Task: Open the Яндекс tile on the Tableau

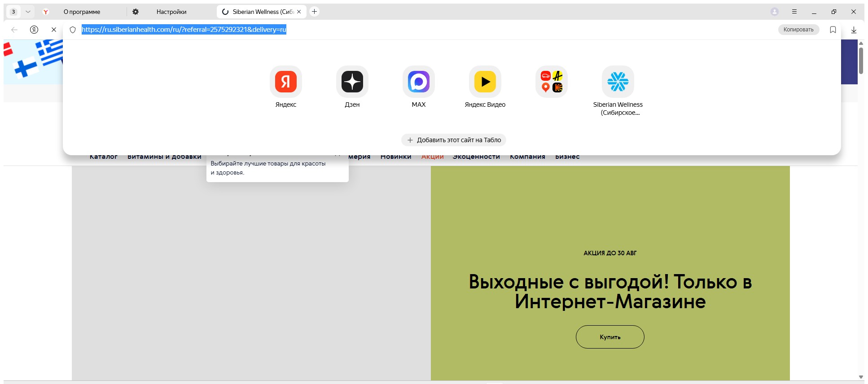Action: pyautogui.click(x=286, y=82)
